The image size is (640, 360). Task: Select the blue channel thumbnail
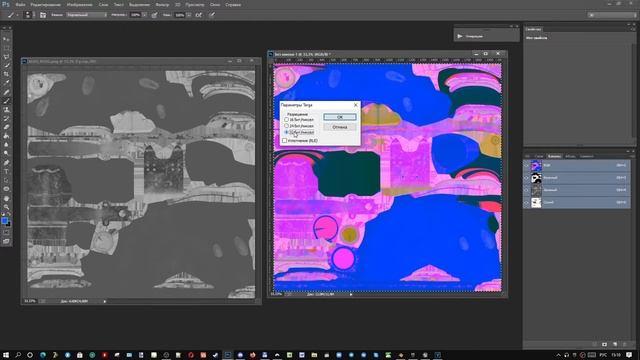tap(536, 202)
